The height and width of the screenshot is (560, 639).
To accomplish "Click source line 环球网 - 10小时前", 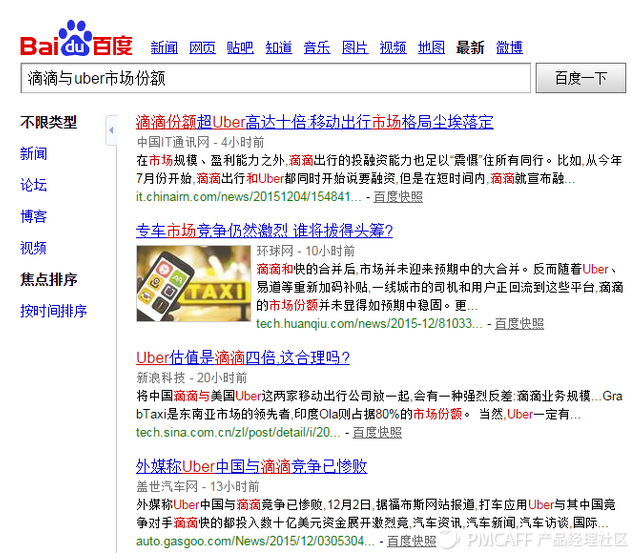I will [x=306, y=251].
